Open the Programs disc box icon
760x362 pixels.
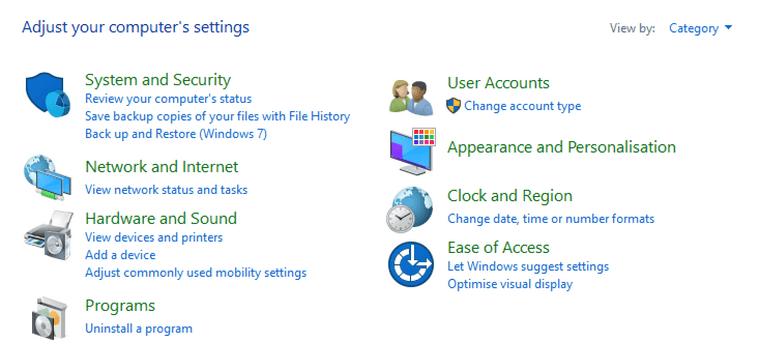click(x=48, y=317)
